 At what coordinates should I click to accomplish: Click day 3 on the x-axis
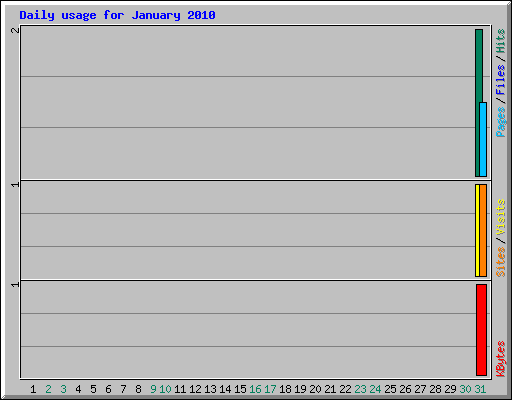coord(63,389)
